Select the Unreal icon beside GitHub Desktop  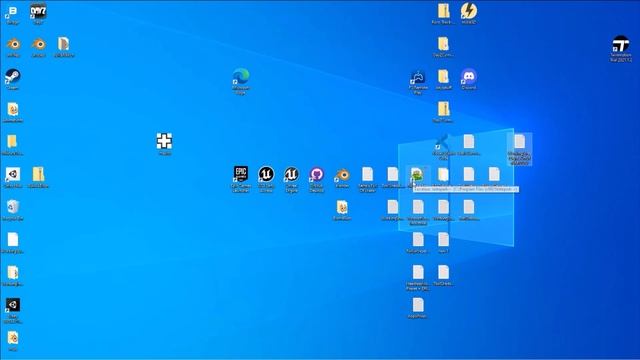(291, 174)
